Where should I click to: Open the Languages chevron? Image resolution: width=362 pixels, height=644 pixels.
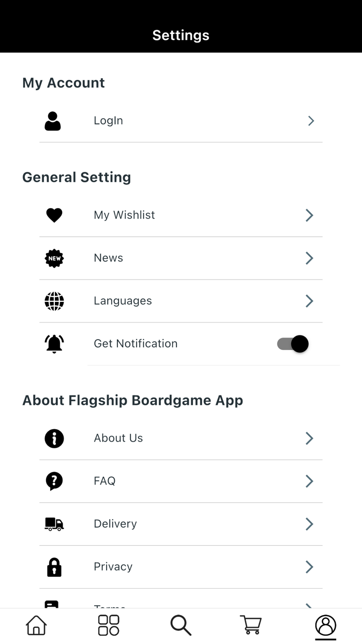pos(309,301)
